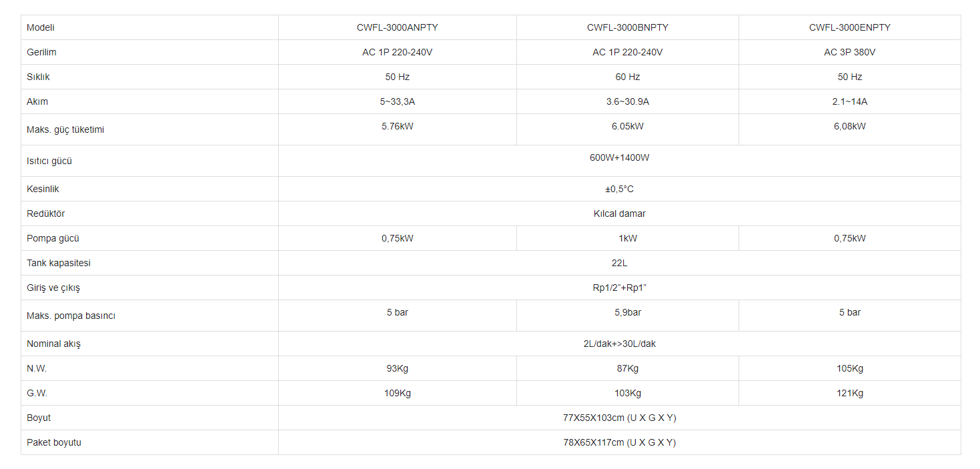
Task: Select the 5~33,3A current value
Action: pyautogui.click(x=397, y=101)
